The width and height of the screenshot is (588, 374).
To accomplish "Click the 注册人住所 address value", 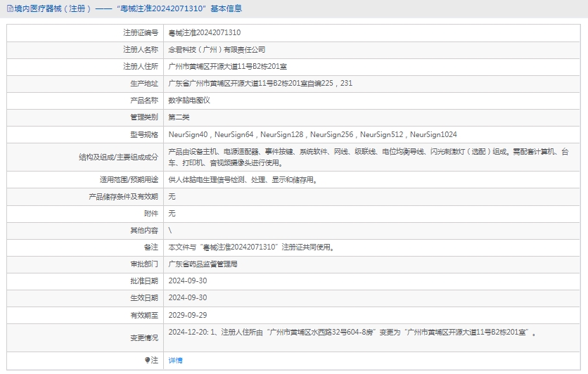I will click(x=227, y=67).
